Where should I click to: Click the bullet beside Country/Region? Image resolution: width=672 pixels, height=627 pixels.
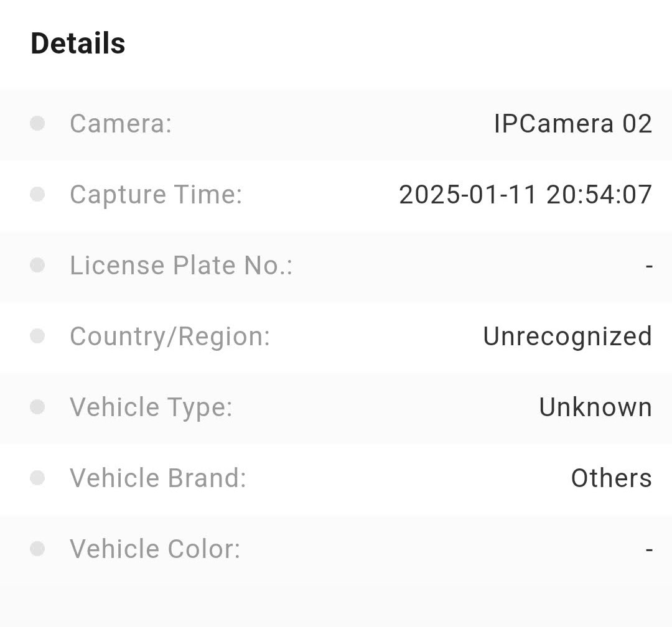click(37, 336)
